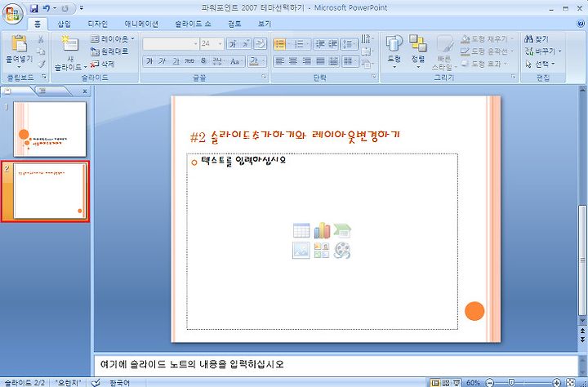Viewport: 588px width, 387px height.
Task: Align text to the right
Action: pyautogui.click(x=306, y=60)
